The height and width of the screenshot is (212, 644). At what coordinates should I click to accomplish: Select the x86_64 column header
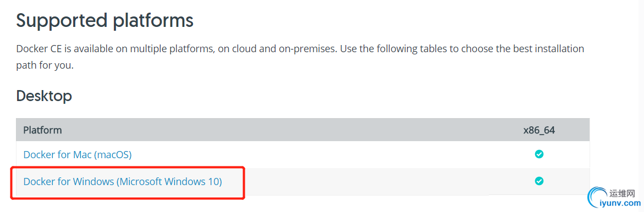(540, 131)
